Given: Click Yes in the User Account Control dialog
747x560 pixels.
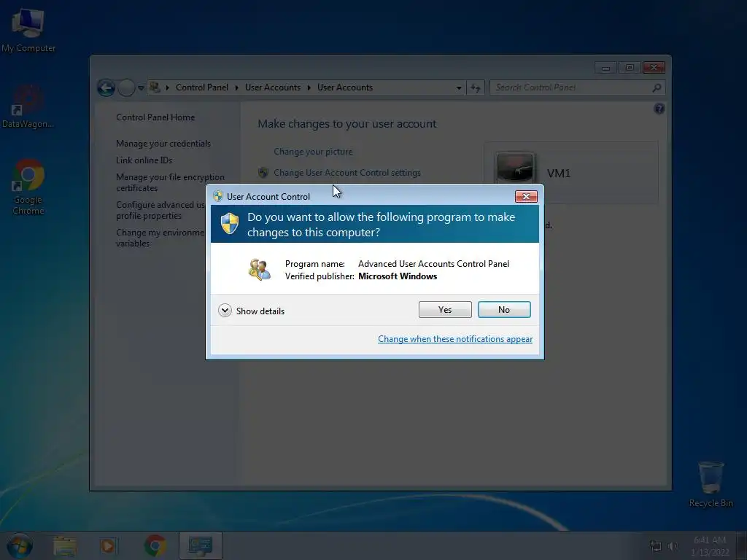Looking at the screenshot, I should click(x=445, y=309).
